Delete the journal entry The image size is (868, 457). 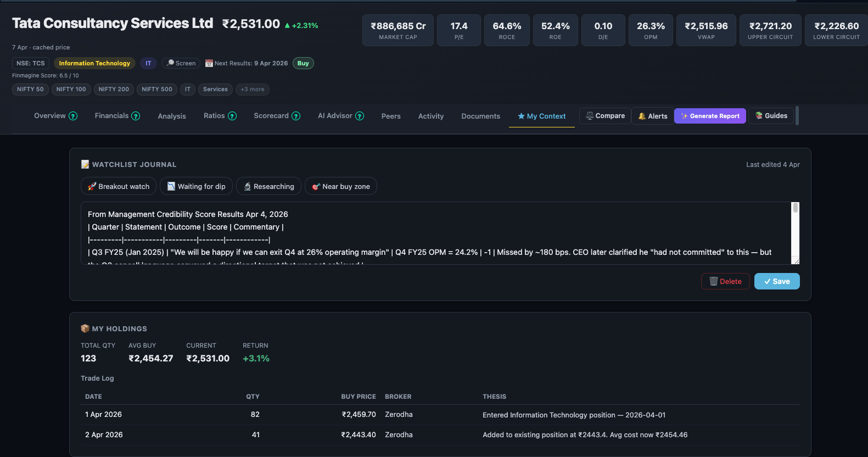725,281
